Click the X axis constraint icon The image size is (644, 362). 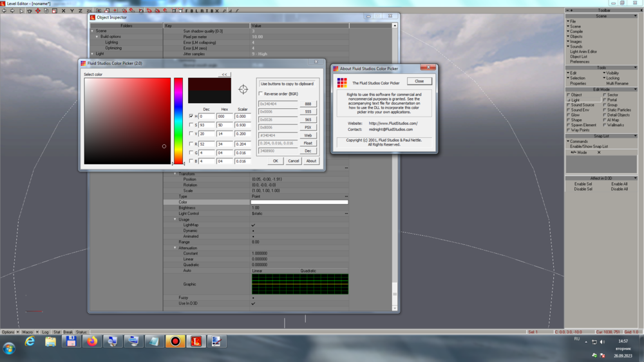coord(63,11)
